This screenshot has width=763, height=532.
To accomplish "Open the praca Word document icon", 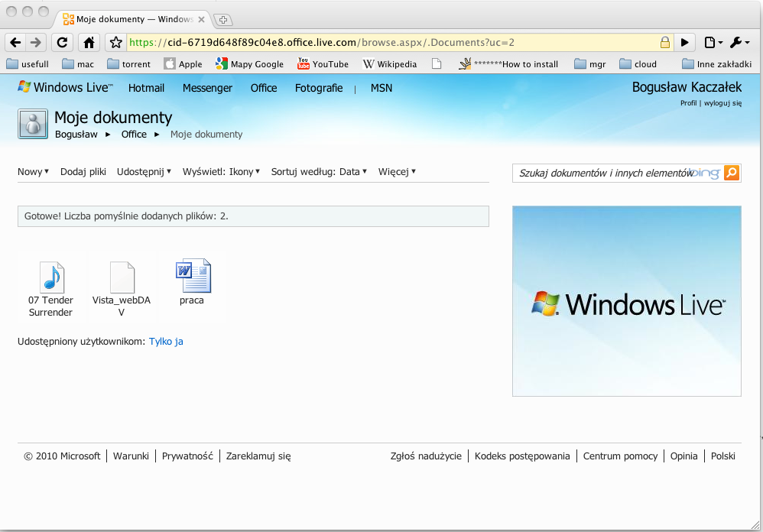I will (x=193, y=276).
